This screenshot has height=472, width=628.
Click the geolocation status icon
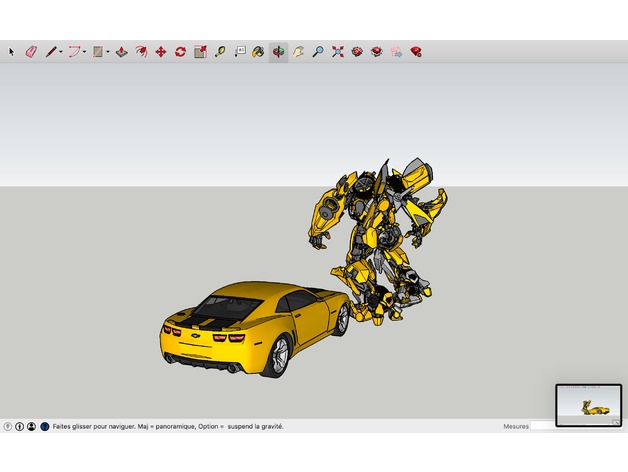pyautogui.click(x=8, y=427)
